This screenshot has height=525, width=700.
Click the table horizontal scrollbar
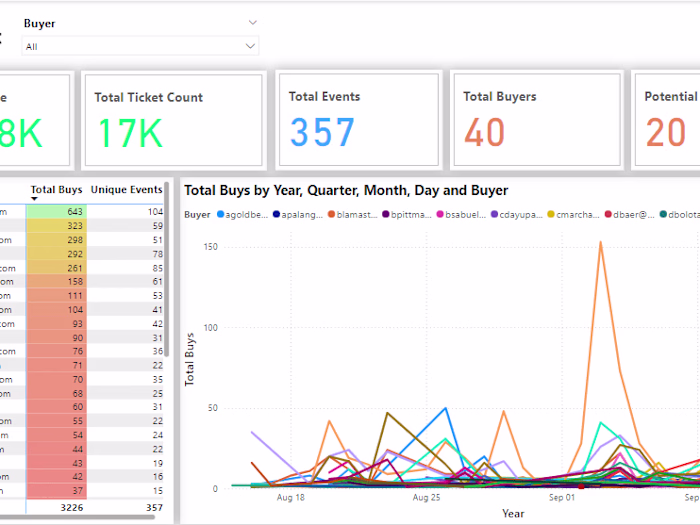tap(77, 517)
